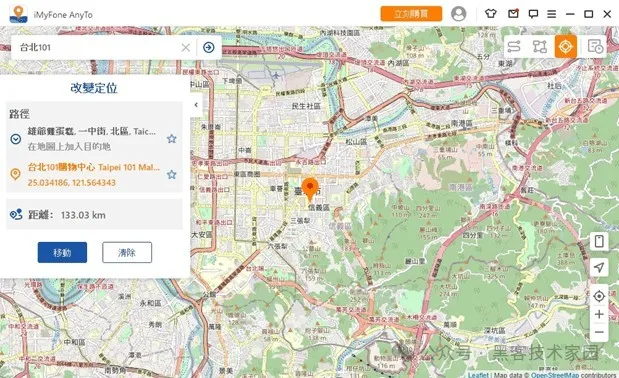Collapse the side panel with the chevron

pos(196,105)
